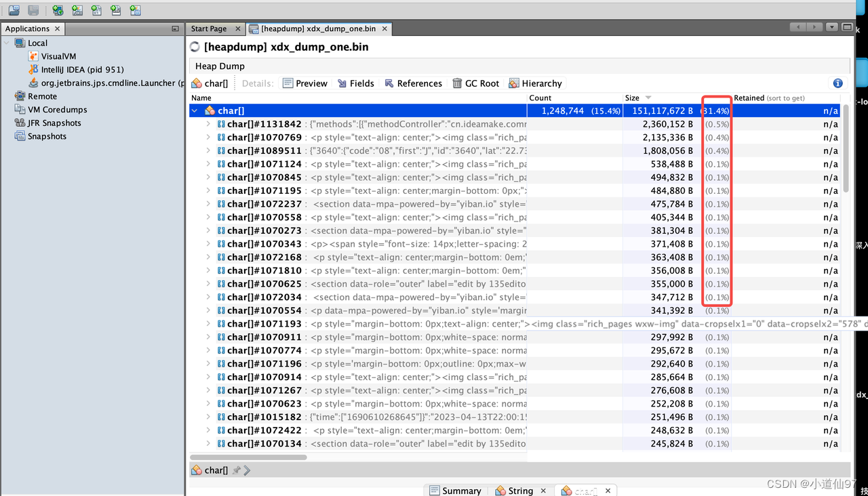Toggle the References details button
868x496 pixels.
click(413, 83)
